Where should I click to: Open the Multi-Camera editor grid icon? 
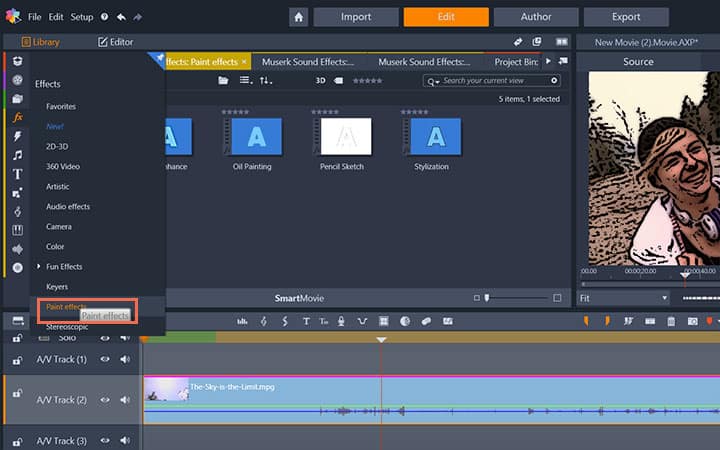pos(384,321)
